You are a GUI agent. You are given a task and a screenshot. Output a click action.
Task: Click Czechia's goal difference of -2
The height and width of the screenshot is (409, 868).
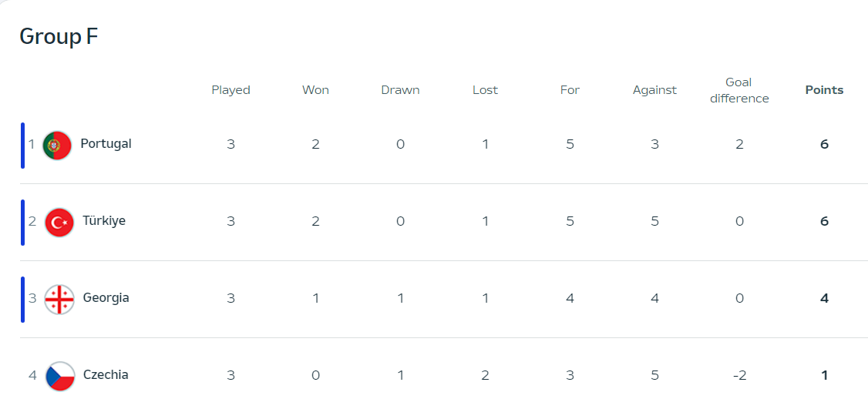point(739,375)
